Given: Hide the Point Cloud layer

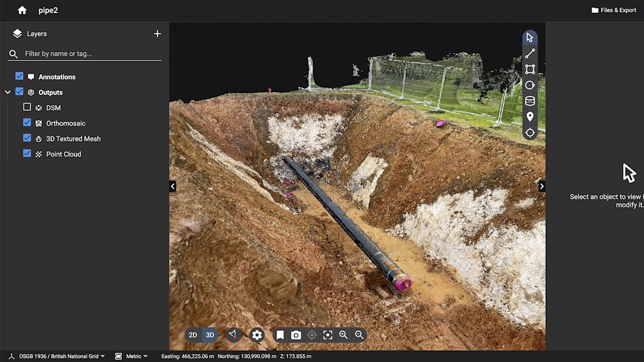Looking at the screenshot, I should [x=27, y=153].
